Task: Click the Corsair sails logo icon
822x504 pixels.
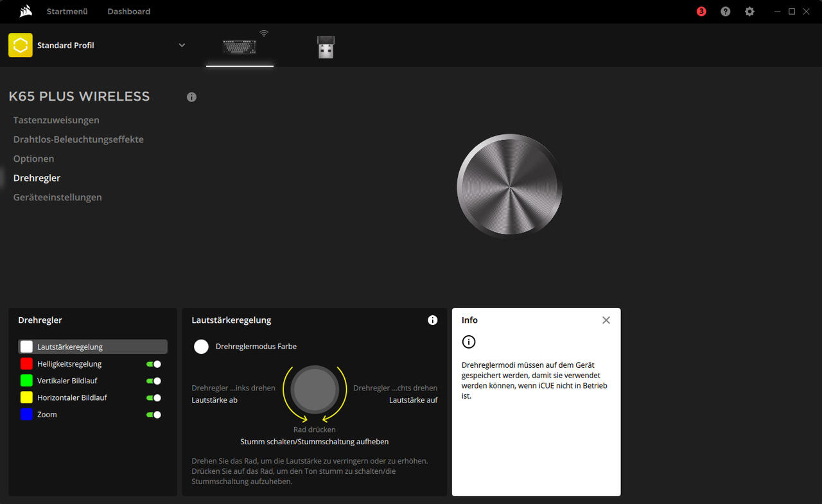Action: [26, 11]
